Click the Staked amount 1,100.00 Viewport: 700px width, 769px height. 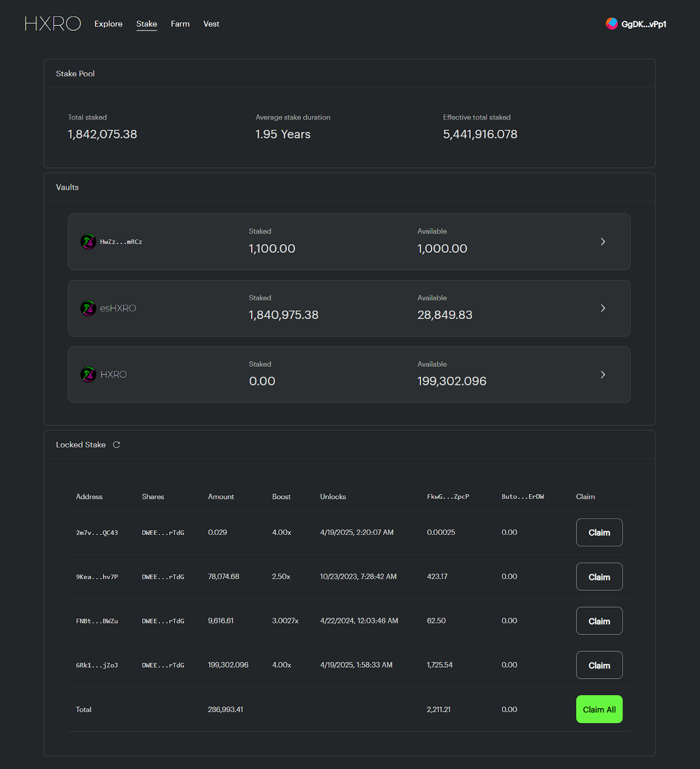tap(272, 248)
